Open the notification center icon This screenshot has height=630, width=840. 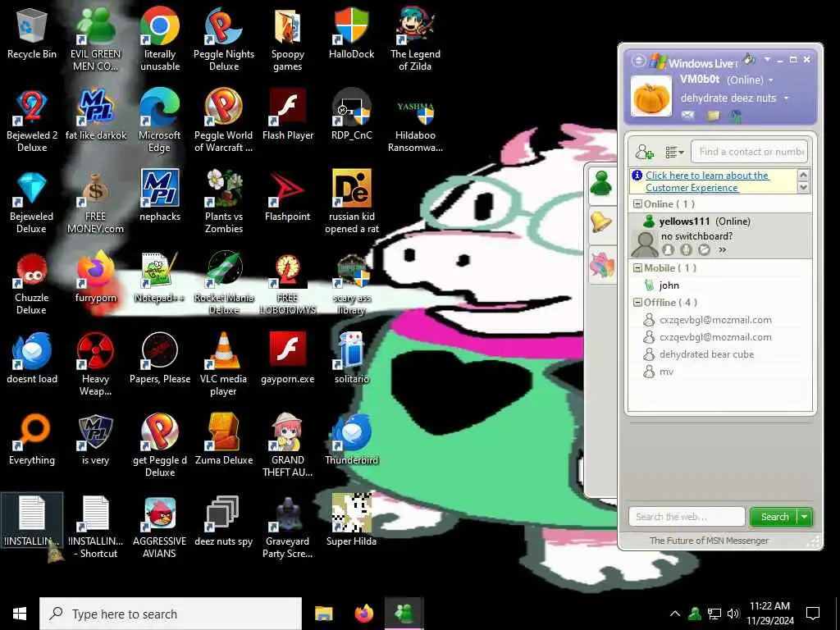coord(813,614)
